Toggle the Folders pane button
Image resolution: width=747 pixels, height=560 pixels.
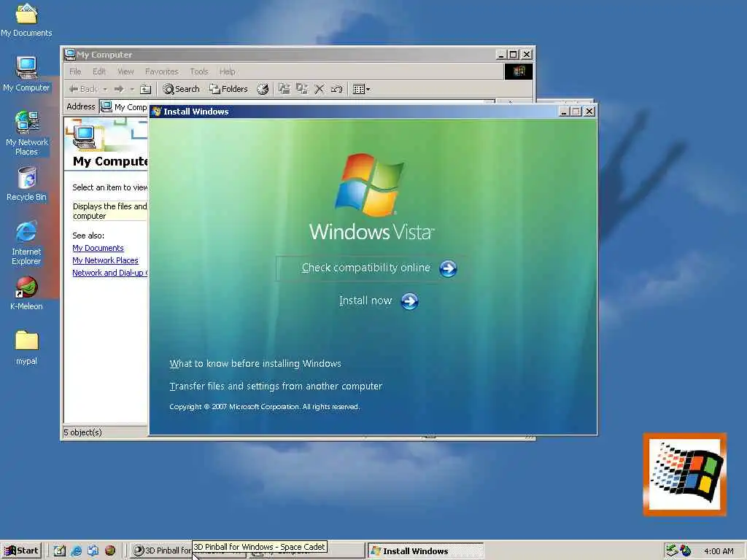click(228, 89)
